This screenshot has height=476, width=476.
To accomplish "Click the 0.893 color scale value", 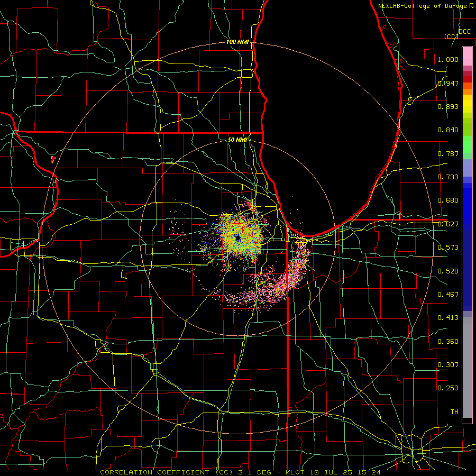I will pos(448,106).
